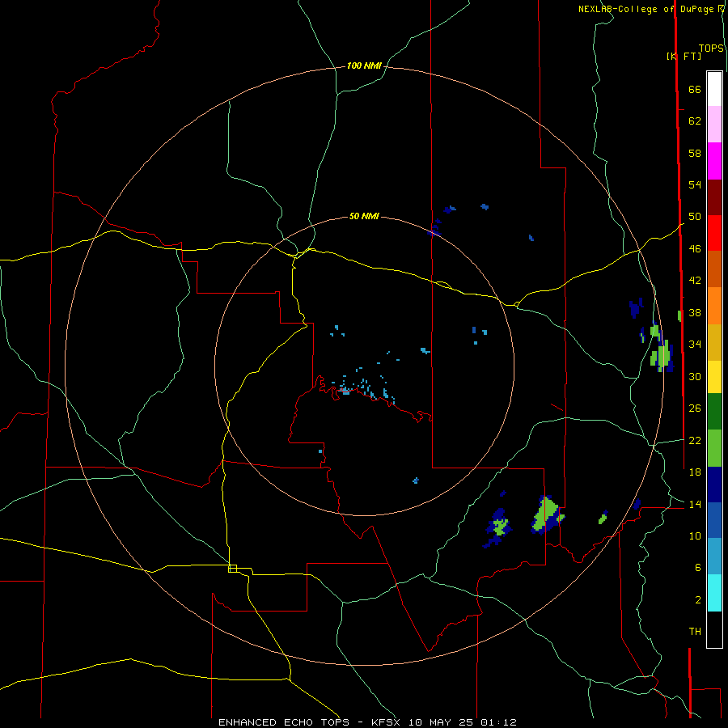Click the '10 MAY 25' date text
Viewport: 728px width, 728px height.
441,722
